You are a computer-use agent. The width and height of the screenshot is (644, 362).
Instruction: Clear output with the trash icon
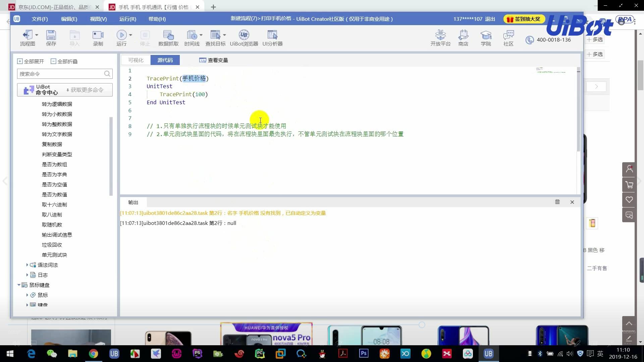point(557,202)
